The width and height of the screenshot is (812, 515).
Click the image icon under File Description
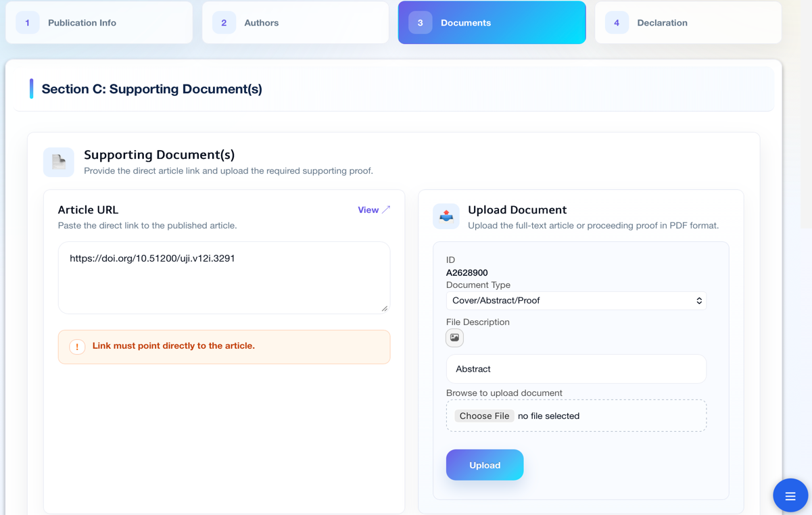pyautogui.click(x=454, y=337)
